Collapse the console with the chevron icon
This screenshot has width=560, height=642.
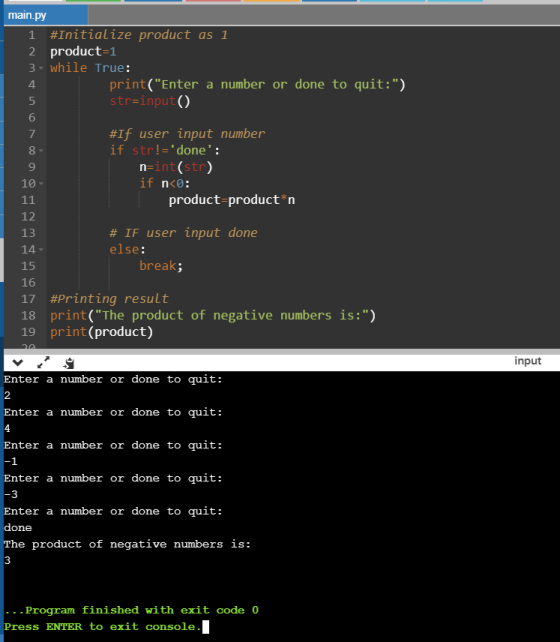point(18,362)
